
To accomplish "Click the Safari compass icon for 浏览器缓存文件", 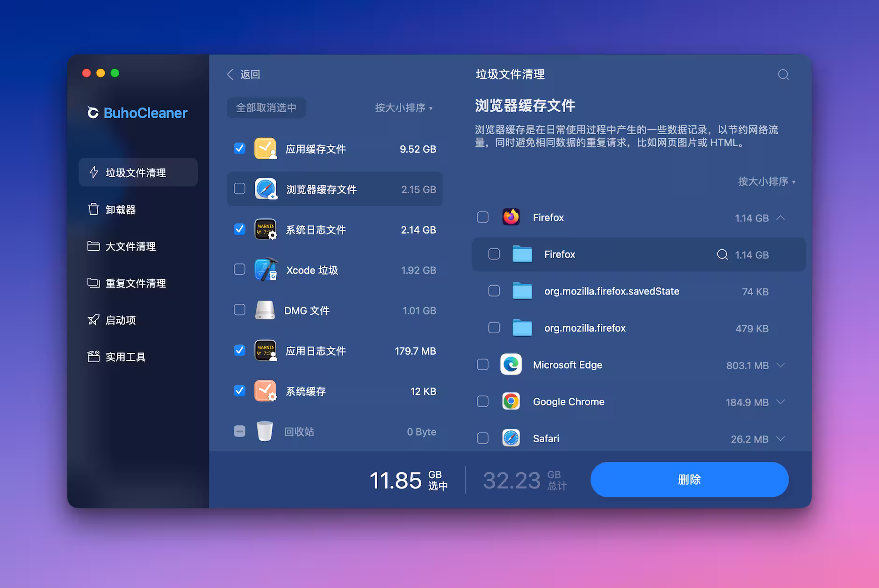I will coord(265,189).
